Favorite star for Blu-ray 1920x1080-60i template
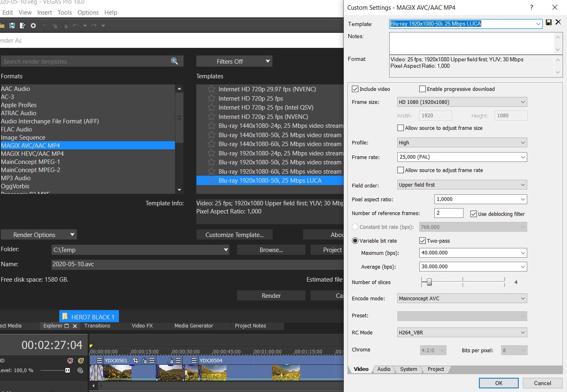Viewport: 567px width, 392px height. click(x=211, y=171)
